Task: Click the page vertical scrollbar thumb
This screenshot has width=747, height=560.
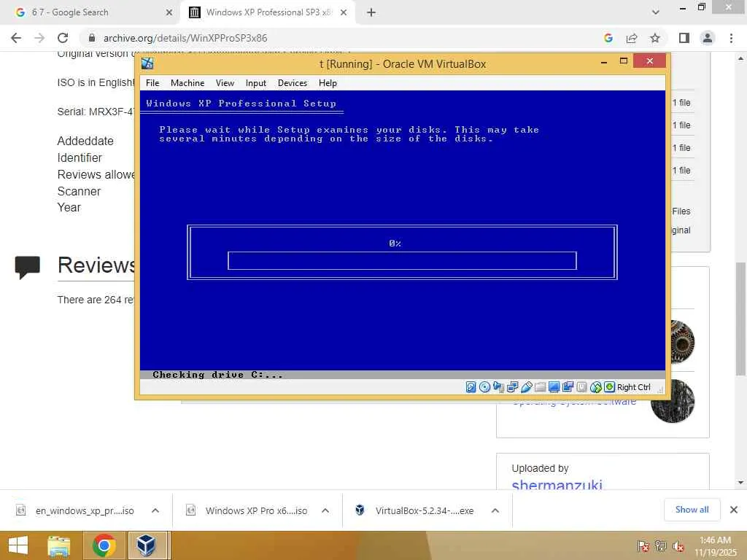Action: (x=740, y=319)
